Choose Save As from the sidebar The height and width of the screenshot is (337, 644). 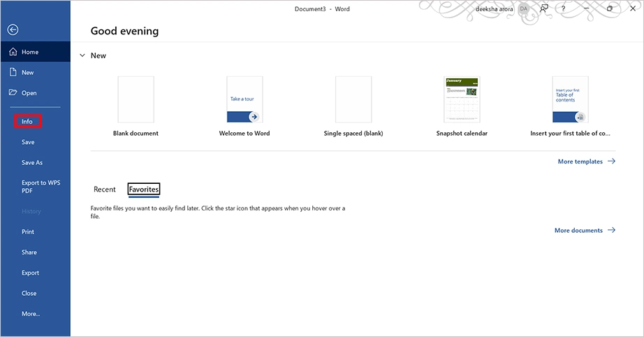tap(32, 162)
